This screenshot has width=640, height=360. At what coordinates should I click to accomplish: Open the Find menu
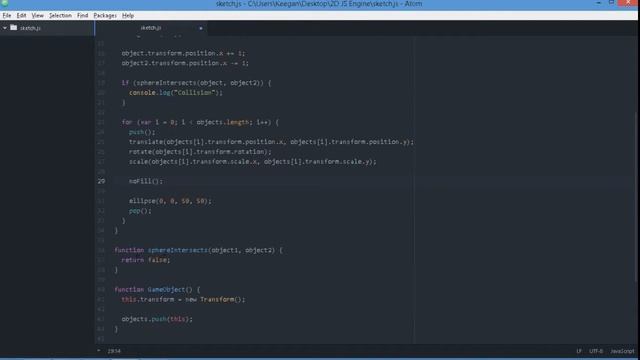click(x=82, y=16)
